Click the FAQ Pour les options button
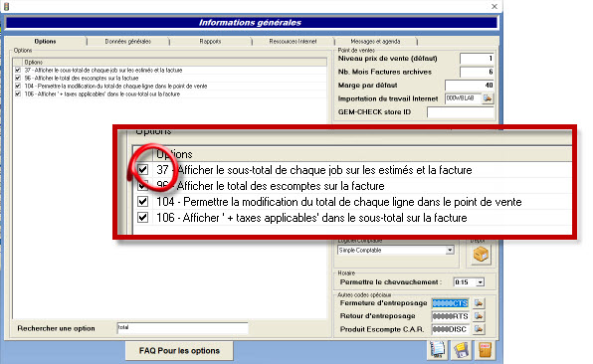This screenshot has width=593, height=364. (179, 351)
